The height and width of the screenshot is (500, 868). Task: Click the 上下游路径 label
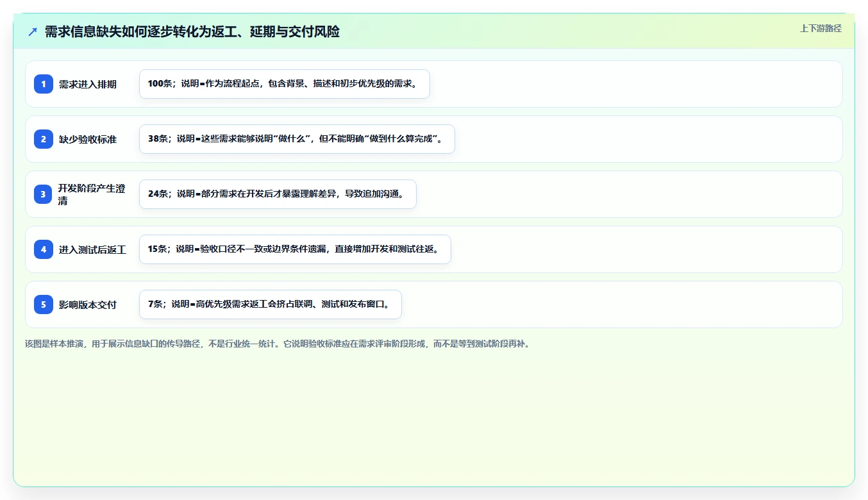click(821, 28)
